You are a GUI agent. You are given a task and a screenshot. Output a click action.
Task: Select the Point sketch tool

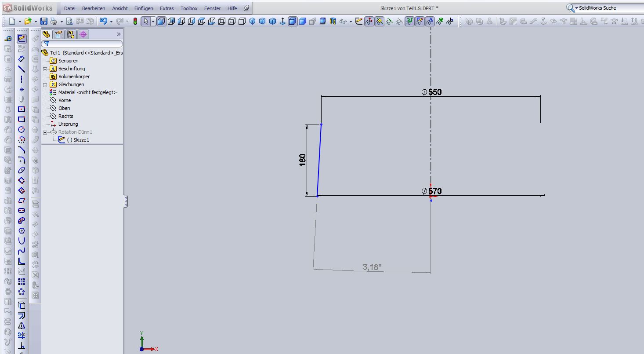pos(22,89)
